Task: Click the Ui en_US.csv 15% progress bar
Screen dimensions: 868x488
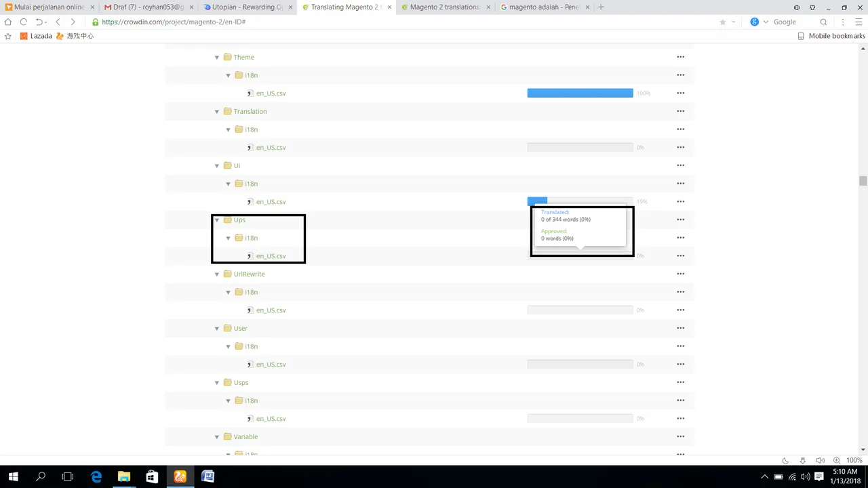Action: tap(580, 201)
